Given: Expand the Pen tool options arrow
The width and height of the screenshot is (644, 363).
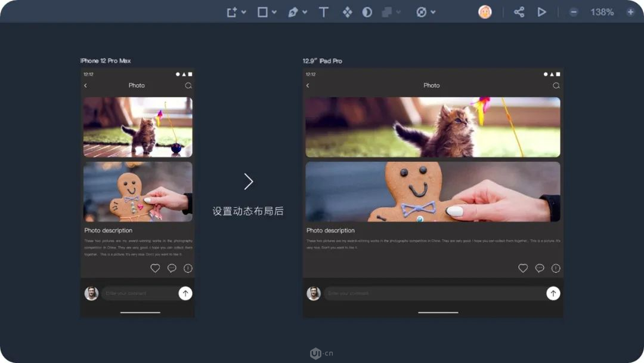Looking at the screenshot, I should tap(305, 13).
